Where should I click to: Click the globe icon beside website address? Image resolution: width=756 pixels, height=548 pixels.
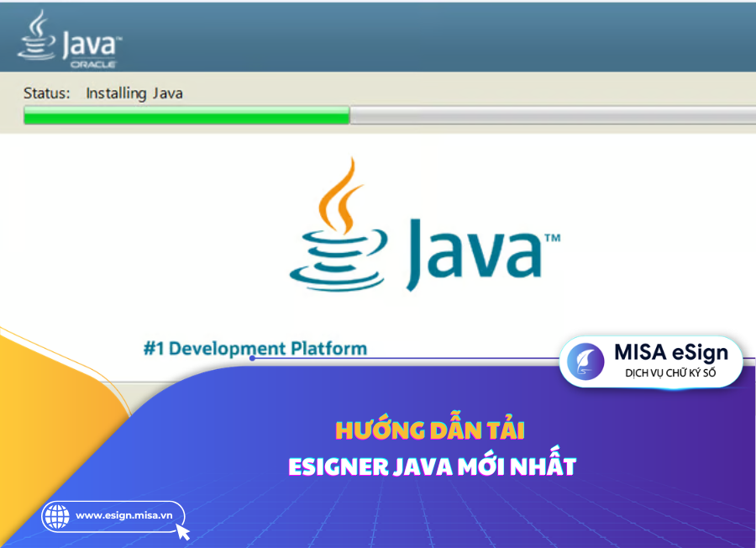(x=57, y=516)
